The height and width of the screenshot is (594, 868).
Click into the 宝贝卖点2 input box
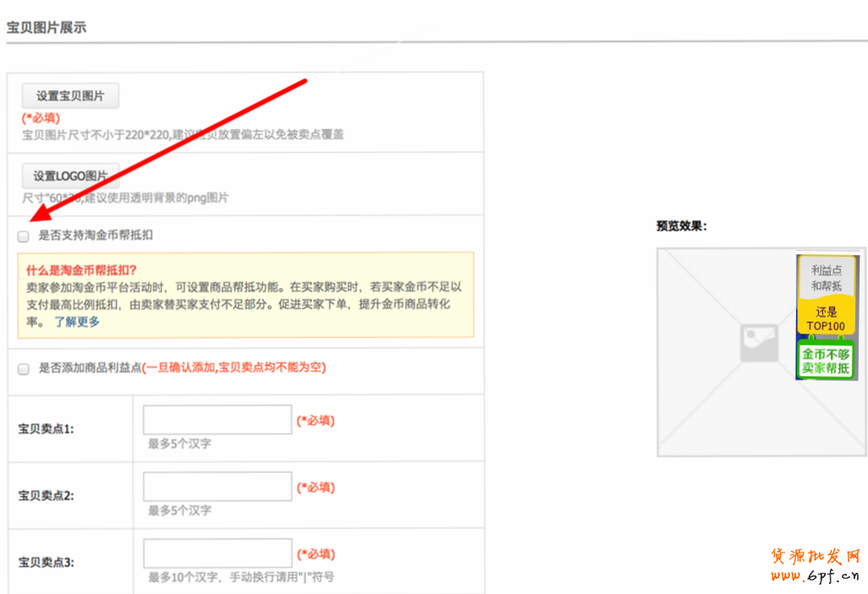pyautogui.click(x=217, y=486)
